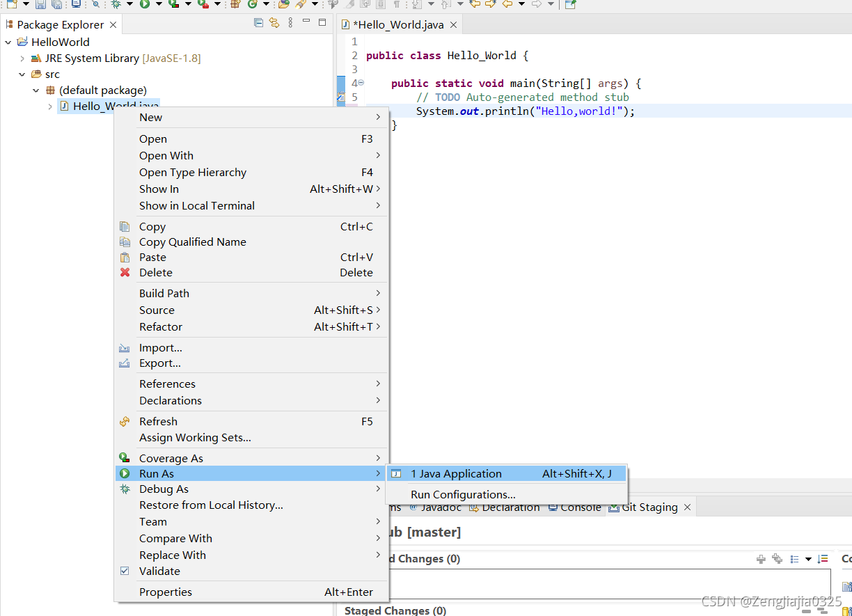
Task: Click sort icon in Unstaged Changes header
Action: pyautogui.click(x=823, y=559)
